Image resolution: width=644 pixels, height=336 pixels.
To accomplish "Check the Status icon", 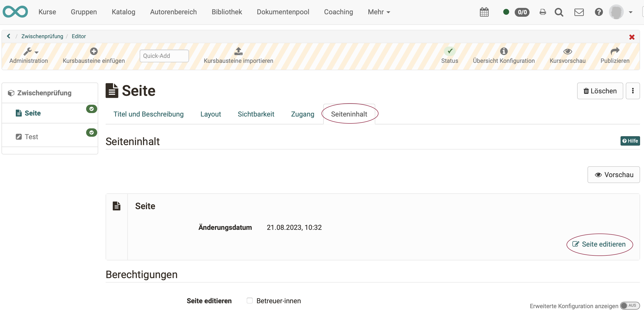I will click(450, 51).
